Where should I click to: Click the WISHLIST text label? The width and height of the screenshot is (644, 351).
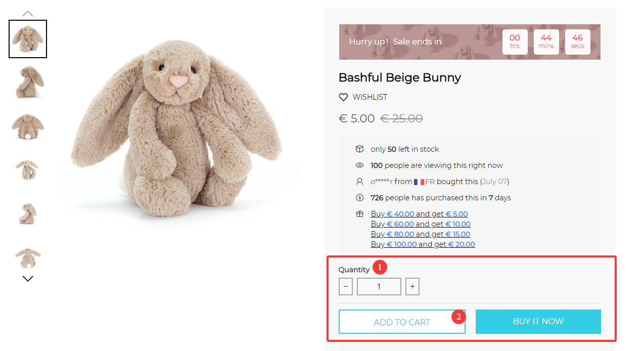click(x=370, y=97)
